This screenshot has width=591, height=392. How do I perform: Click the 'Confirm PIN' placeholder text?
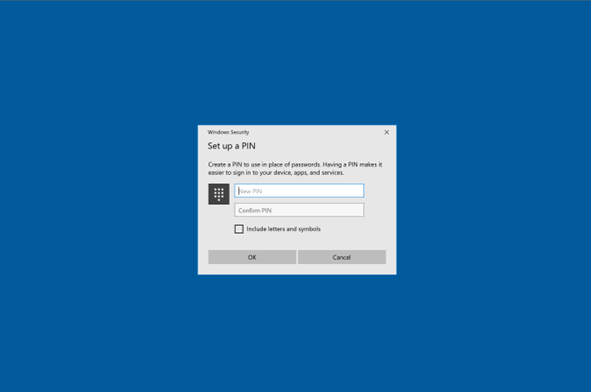[255, 210]
